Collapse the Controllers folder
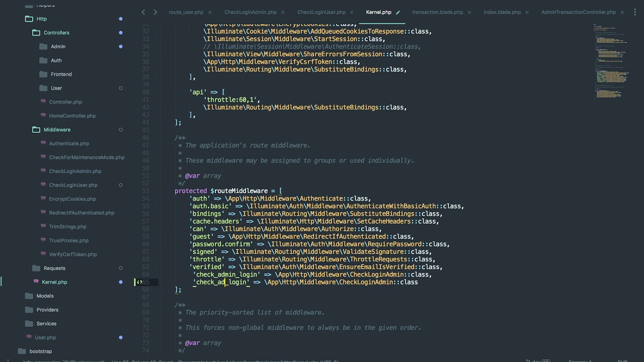644x362 pixels. tap(51, 33)
